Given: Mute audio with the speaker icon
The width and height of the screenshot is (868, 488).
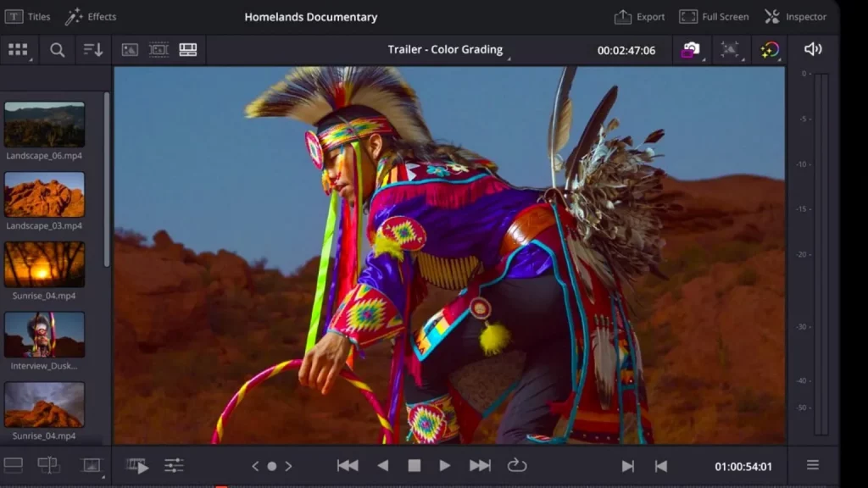Looking at the screenshot, I should click(x=812, y=49).
